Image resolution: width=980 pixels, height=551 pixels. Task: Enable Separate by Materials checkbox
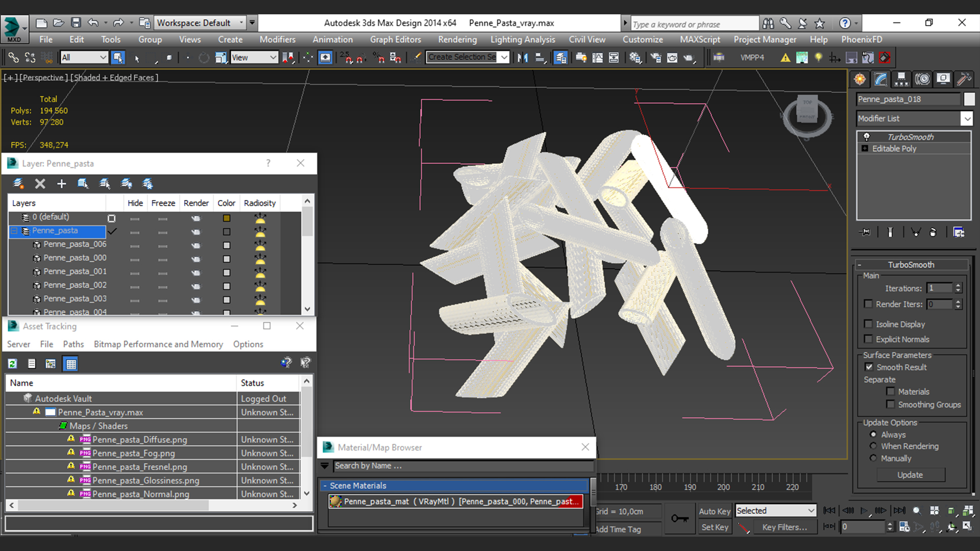(x=891, y=392)
